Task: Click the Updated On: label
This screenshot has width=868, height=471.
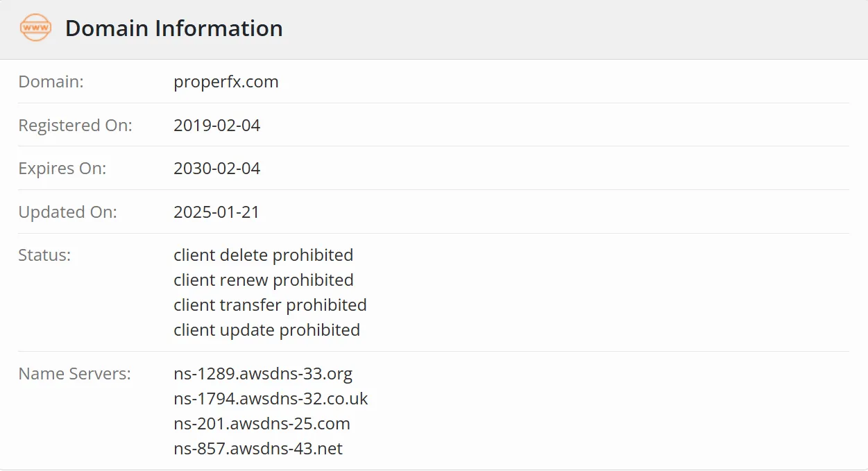Action: coord(68,212)
